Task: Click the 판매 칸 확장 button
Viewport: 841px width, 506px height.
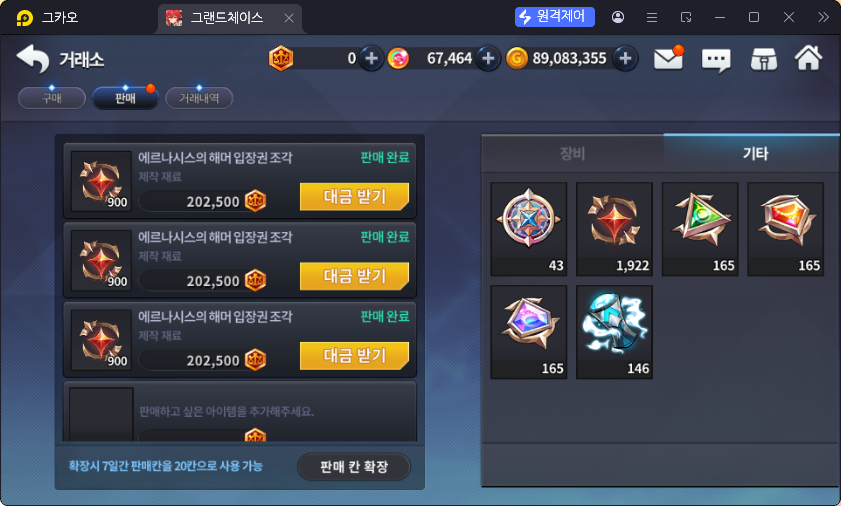Action: tap(354, 466)
